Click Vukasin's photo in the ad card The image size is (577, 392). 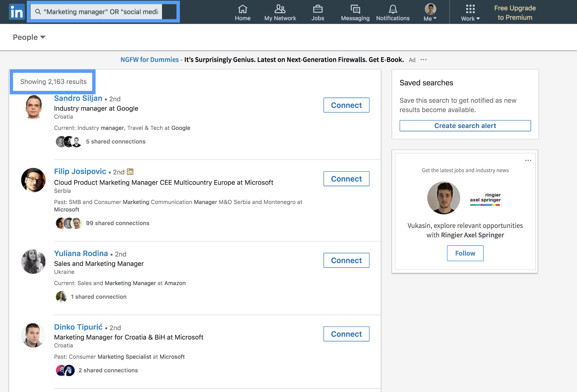coord(444,198)
